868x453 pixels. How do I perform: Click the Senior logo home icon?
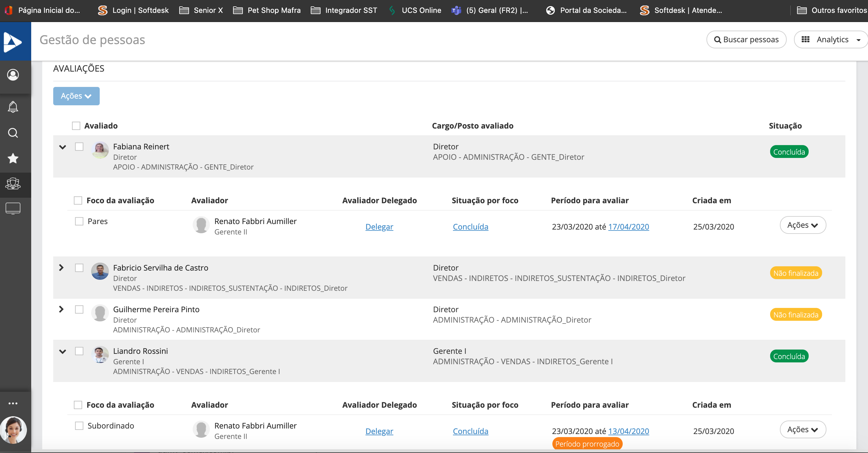coord(13,42)
